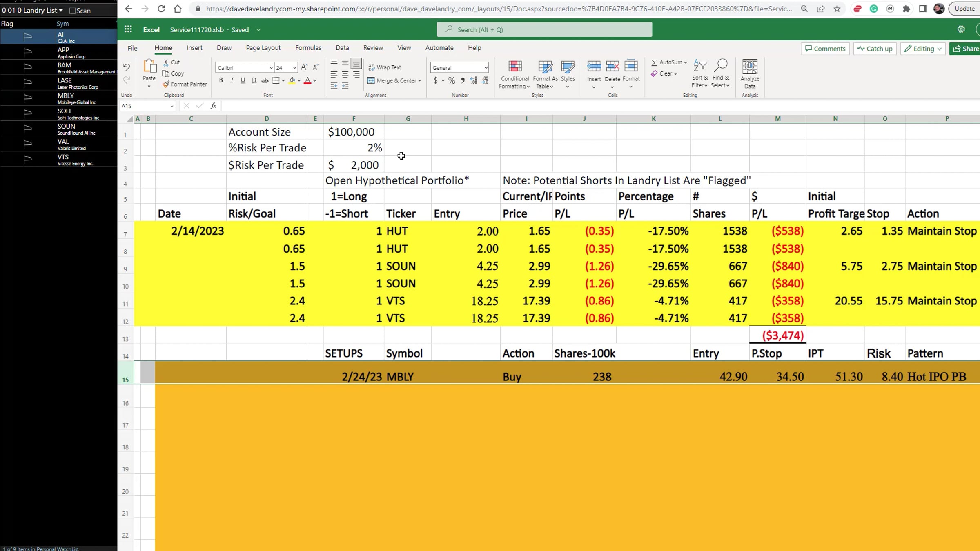Open the Merge & Center dropdown

[x=419, y=81]
